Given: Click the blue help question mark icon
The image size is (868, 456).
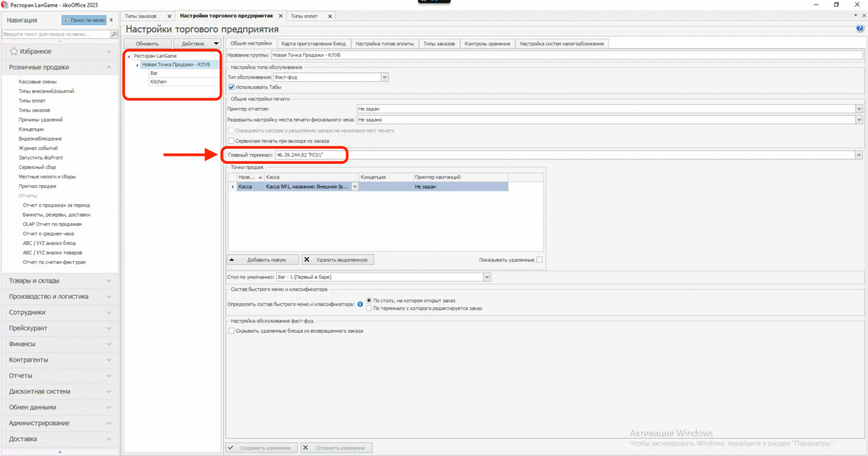Looking at the screenshot, I should point(860,28).
